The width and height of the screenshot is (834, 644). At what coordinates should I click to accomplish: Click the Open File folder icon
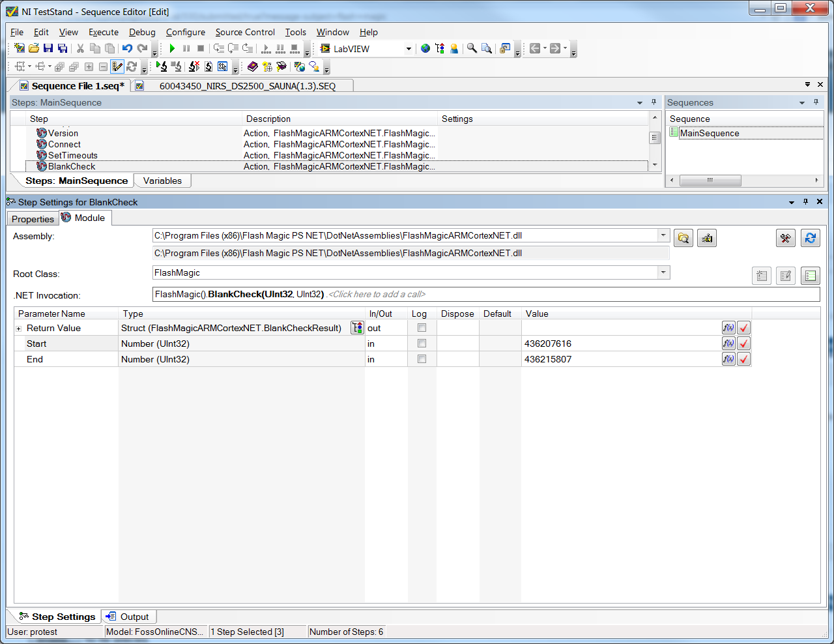[x=33, y=48]
